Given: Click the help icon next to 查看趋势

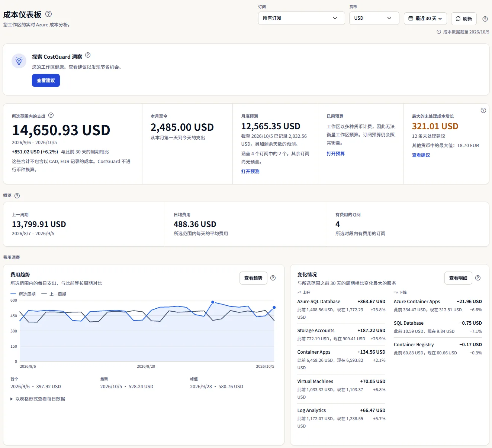Looking at the screenshot, I should tap(273, 278).
